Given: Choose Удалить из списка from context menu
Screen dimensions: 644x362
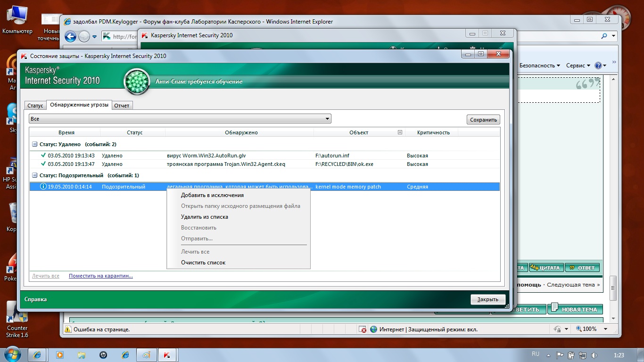Looking at the screenshot, I should coord(205,217).
